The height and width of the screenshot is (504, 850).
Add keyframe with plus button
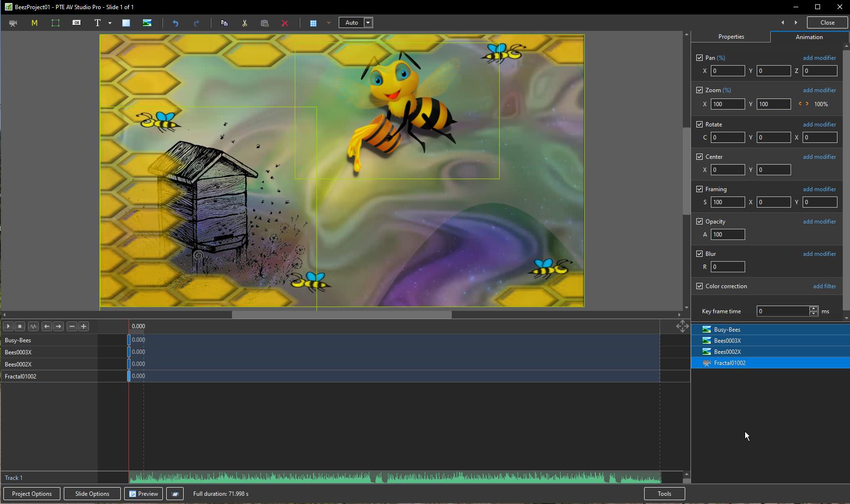(84, 326)
